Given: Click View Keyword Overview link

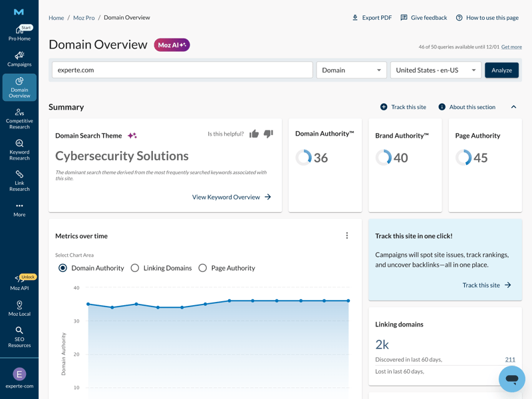Looking at the screenshot, I should pos(231,197).
